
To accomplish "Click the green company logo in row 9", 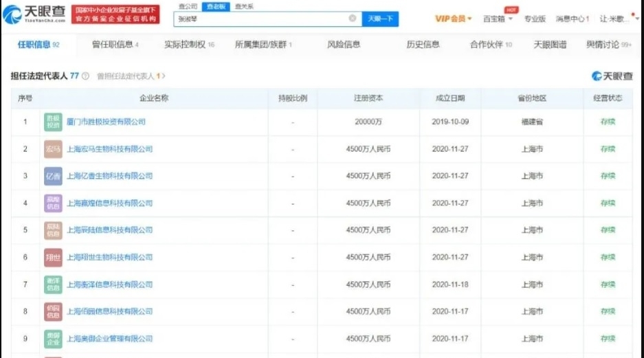I will pyautogui.click(x=53, y=339).
